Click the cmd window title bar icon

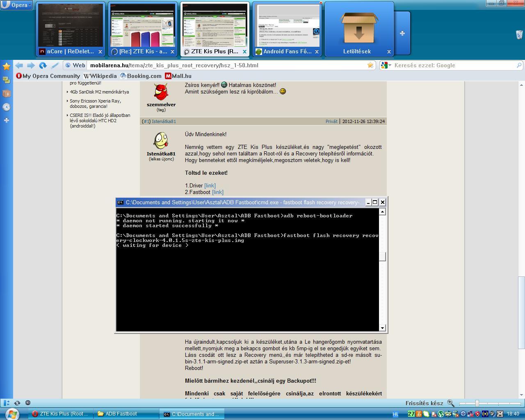tap(120, 202)
